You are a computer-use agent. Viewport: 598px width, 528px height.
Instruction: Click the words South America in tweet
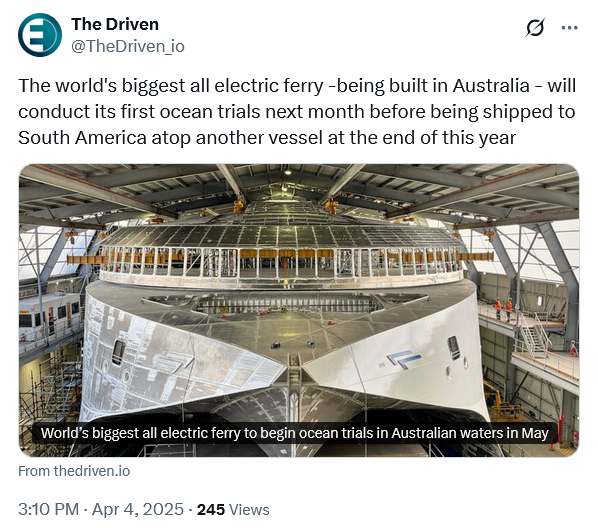tap(82, 138)
